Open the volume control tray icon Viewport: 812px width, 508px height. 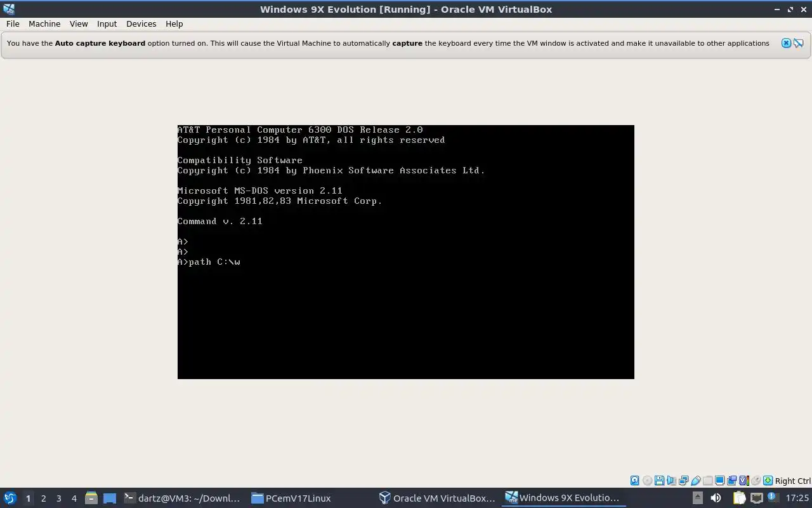(x=716, y=498)
